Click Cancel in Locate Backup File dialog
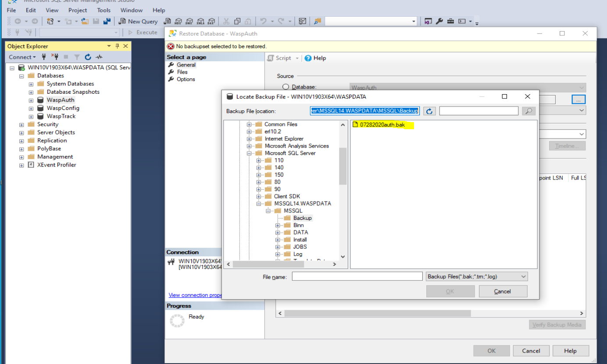This screenshot has height=364, width=607. tap(503, 291)
